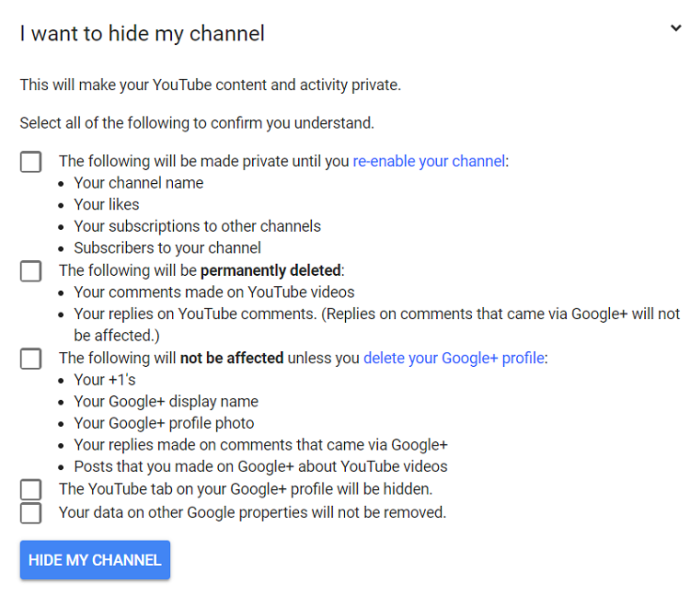
Task: Check the 'will be made private' checkbox
Action: [31, 162]
